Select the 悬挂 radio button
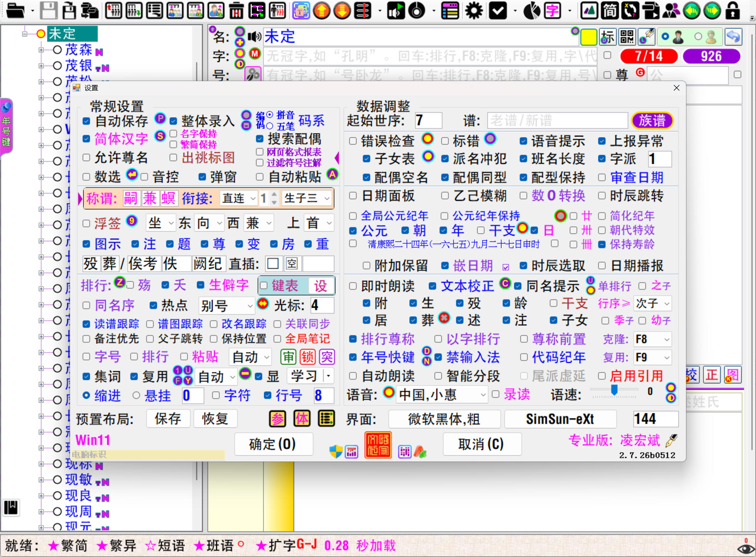 point(136,395)
